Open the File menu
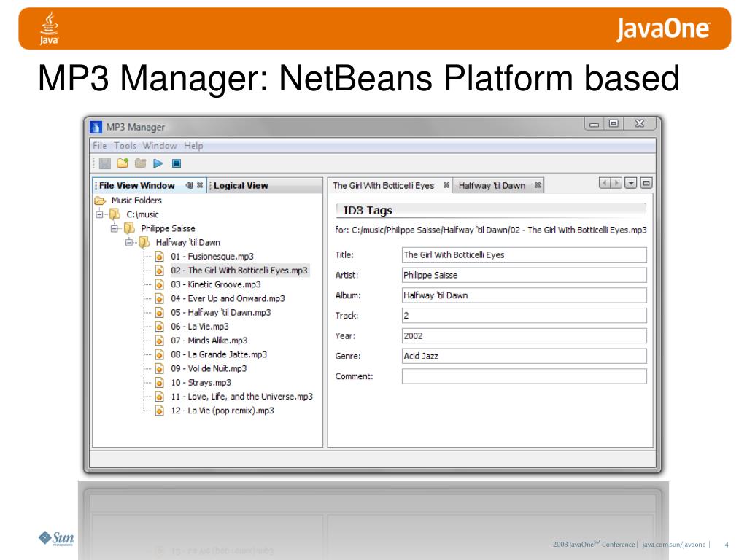 click(99, 146)
